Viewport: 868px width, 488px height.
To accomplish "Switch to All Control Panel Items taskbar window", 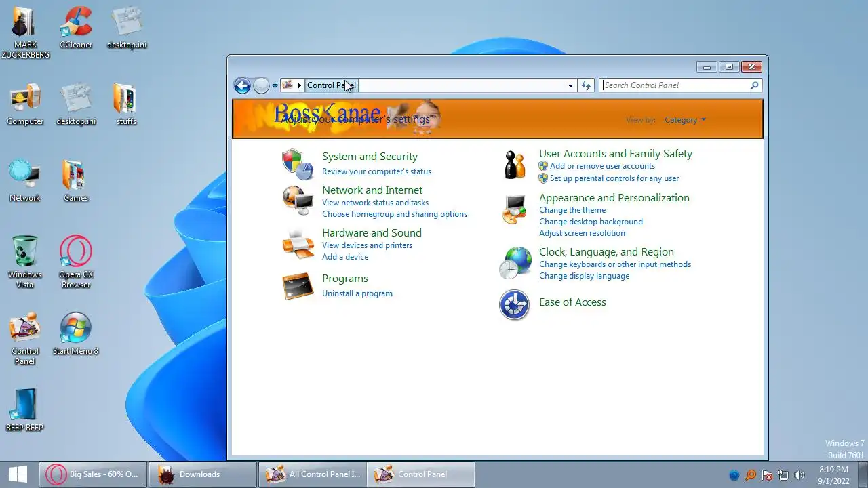I will (x=312, y=474).
